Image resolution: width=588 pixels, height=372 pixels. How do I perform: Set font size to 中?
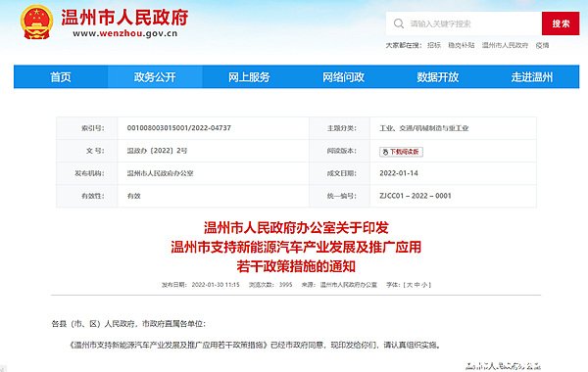[x=416, y=285]
